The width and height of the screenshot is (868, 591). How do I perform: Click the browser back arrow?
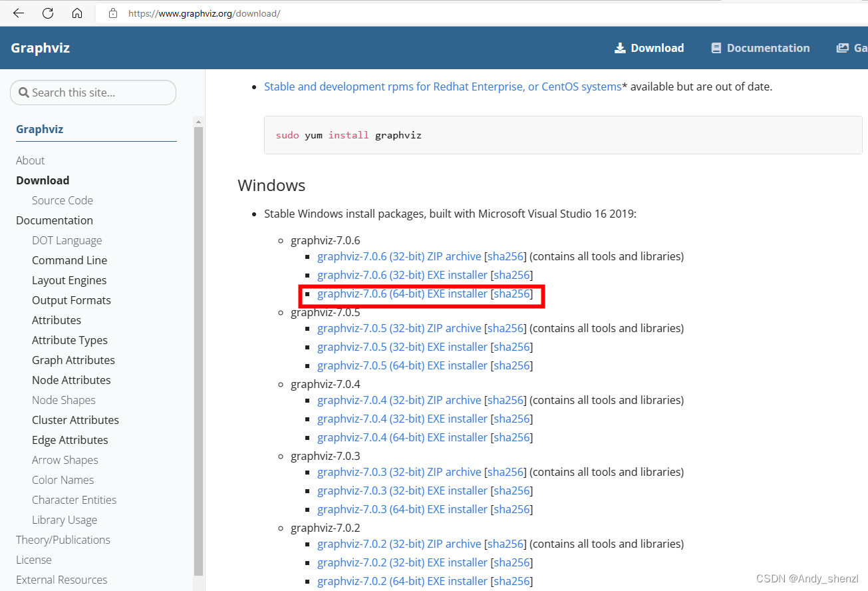point(19,13)
